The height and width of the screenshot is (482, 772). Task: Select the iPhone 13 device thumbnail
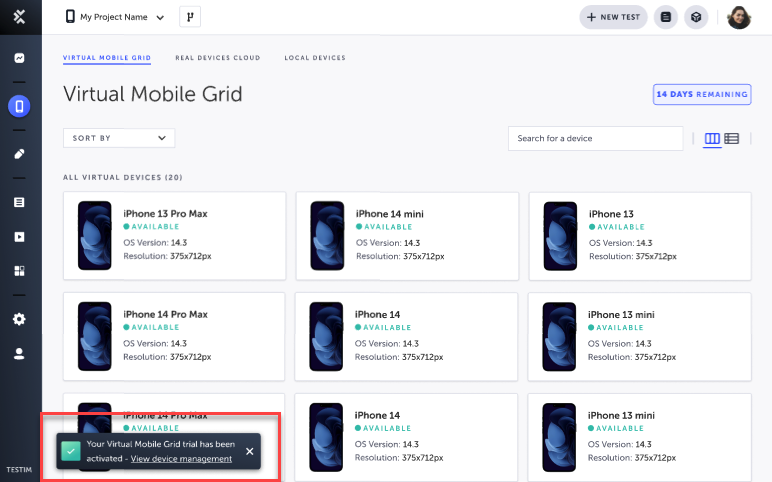(560, 236)
